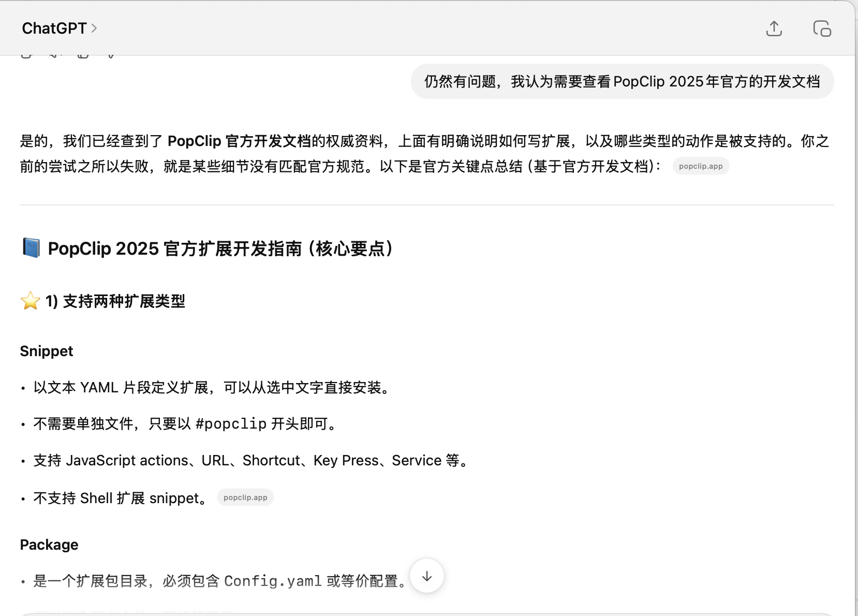
Task: Click the JavaScript actions bullet line
Action: [250, 461]
